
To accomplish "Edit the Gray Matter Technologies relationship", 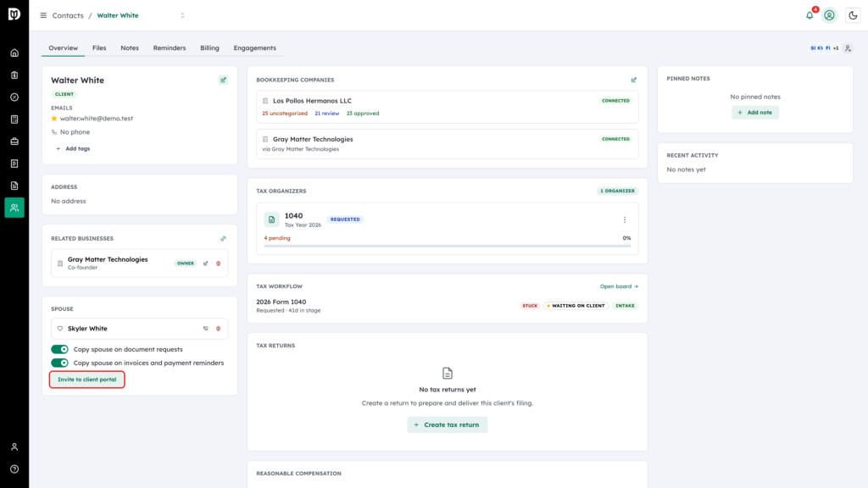I will pyautogui.click(x=205, y=263).
